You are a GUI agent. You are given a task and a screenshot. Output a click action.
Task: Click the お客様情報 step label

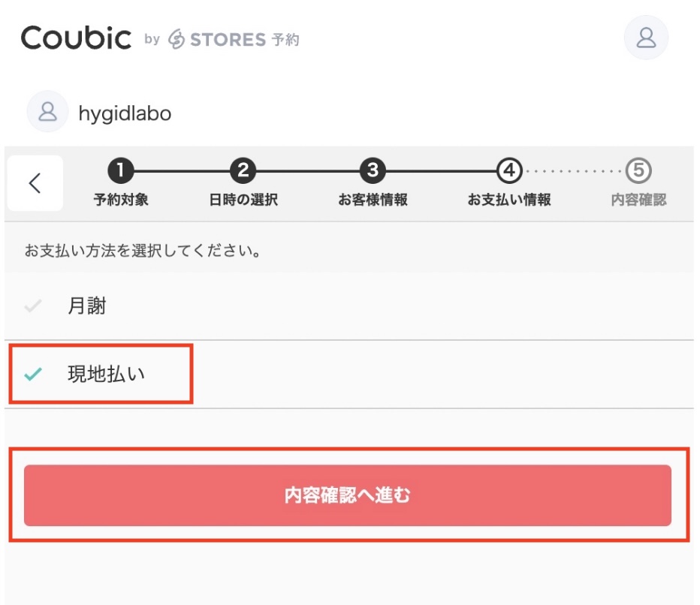[x=373, y=200]
